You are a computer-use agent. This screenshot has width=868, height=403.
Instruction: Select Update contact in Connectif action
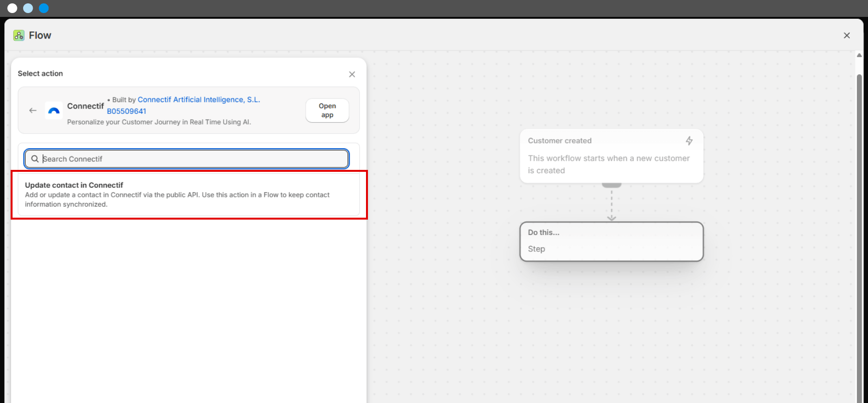tap(189, 195)
